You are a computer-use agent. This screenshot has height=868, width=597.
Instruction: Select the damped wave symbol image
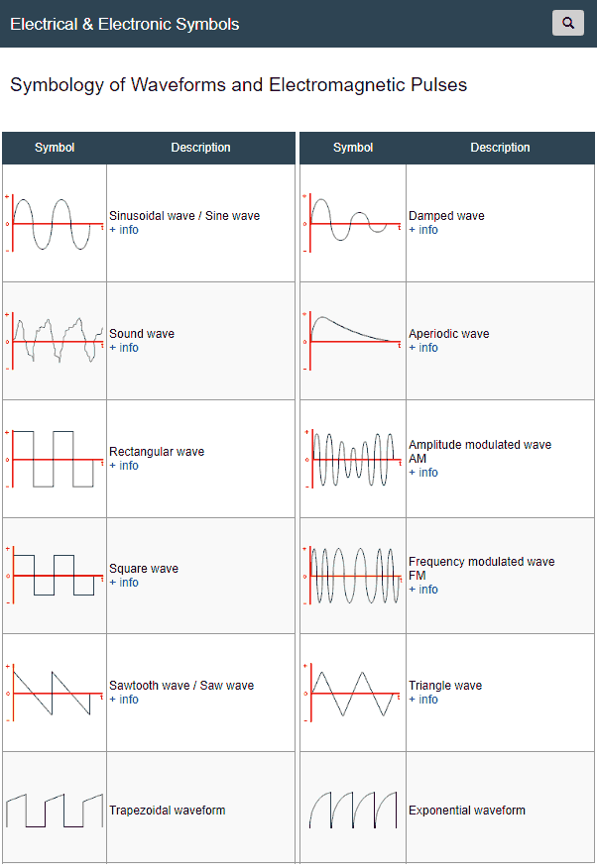click(353, 224)
